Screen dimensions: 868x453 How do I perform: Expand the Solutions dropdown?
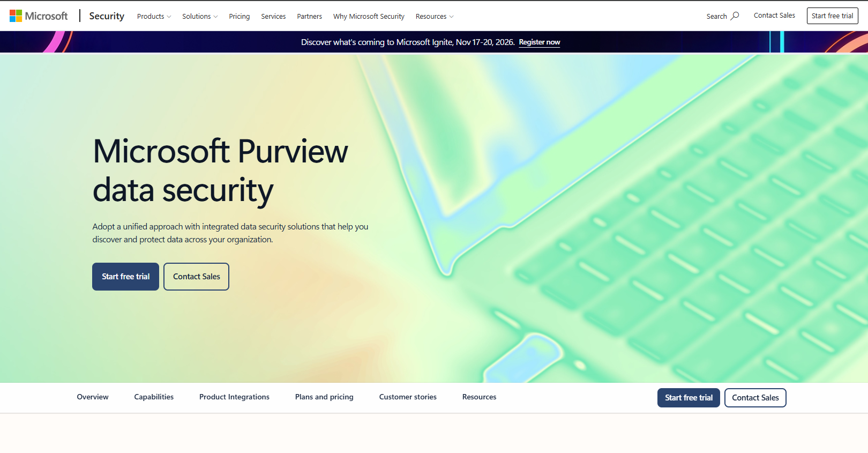point(200,17)
